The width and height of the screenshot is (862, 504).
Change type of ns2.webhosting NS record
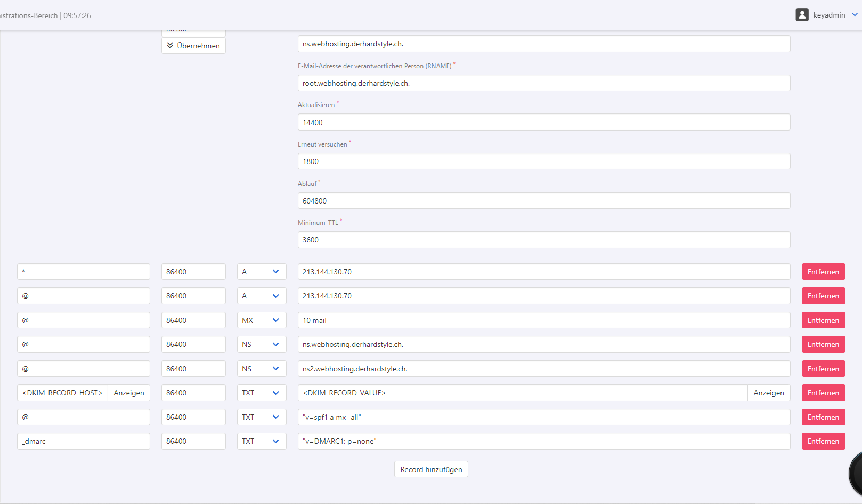pos(261,369)
